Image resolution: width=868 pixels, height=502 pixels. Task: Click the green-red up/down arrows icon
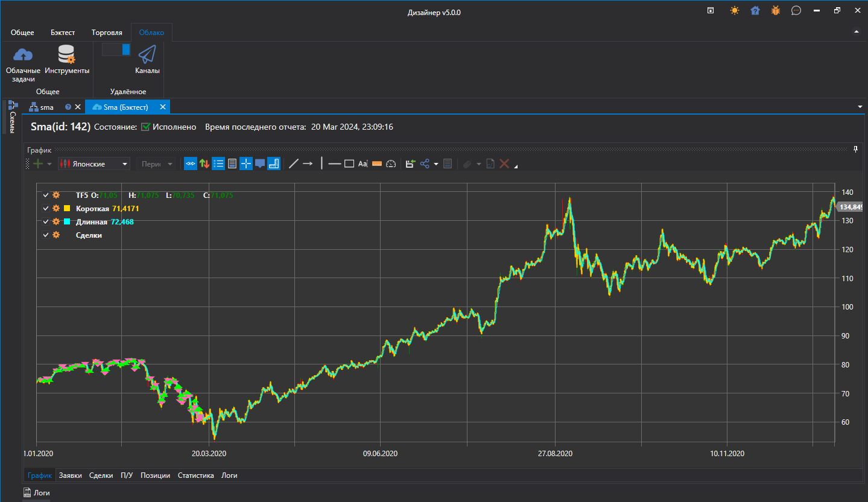pos(204,164)
